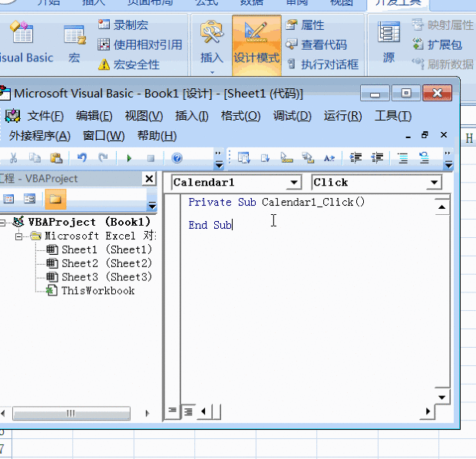Click List Constants toolbar icon
This screenshot has width=476, height=459.
pyautogui.click(x=265, y=158)
